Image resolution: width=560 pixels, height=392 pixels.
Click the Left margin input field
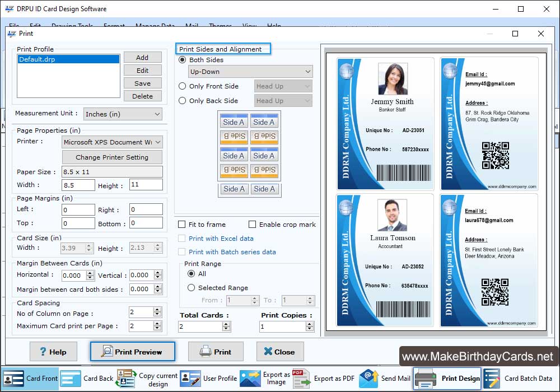tap(78, 209)
